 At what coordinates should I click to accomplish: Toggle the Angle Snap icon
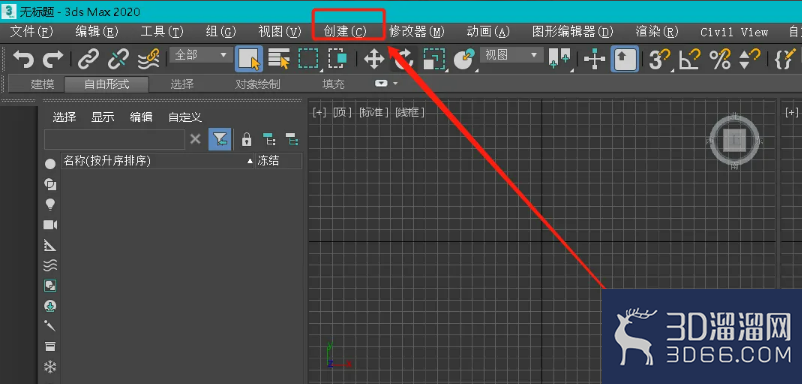[689, 59]
